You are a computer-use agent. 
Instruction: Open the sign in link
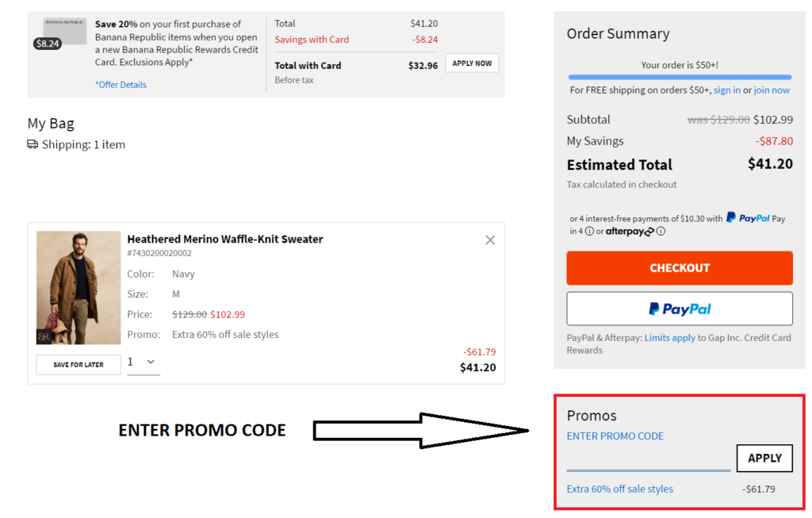(727, 90)
